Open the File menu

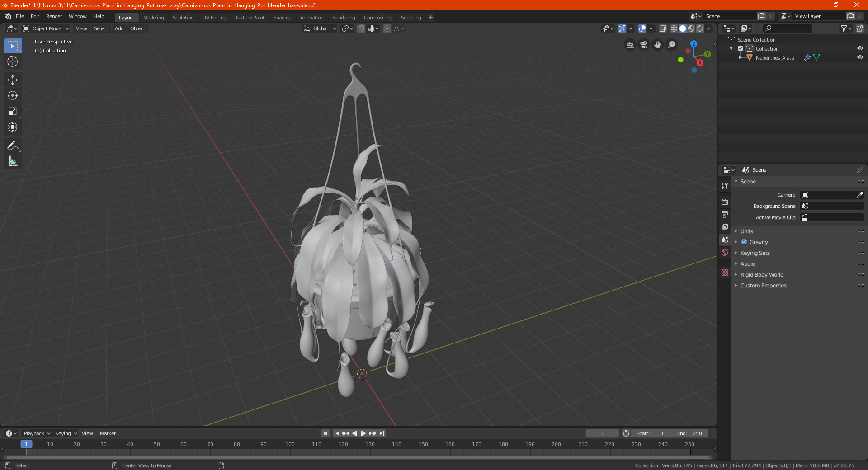click(x=20, y=16)
